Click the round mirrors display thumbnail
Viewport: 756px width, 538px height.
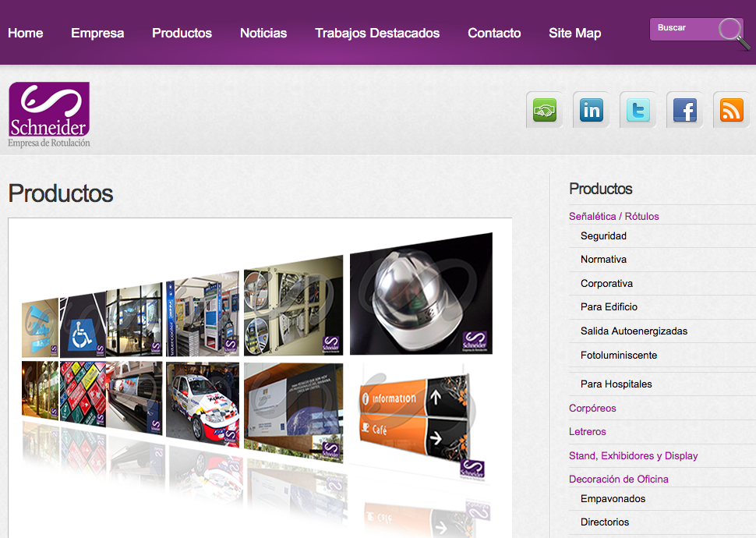click(293, 306)
